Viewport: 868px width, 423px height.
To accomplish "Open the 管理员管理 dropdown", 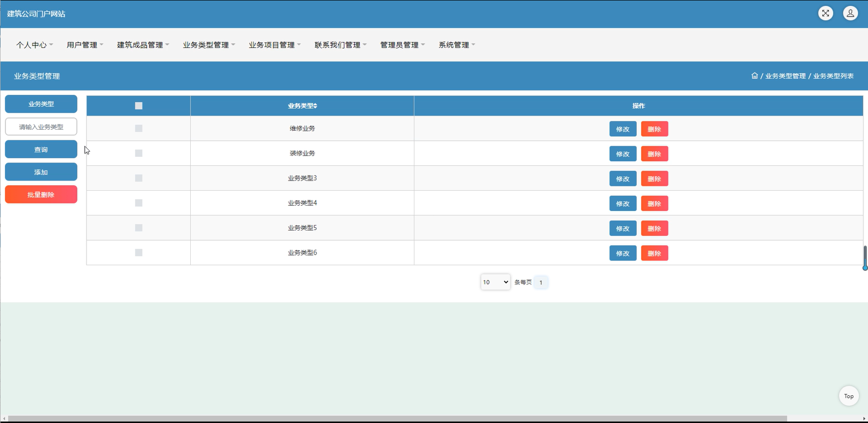I will pos(402,45).
